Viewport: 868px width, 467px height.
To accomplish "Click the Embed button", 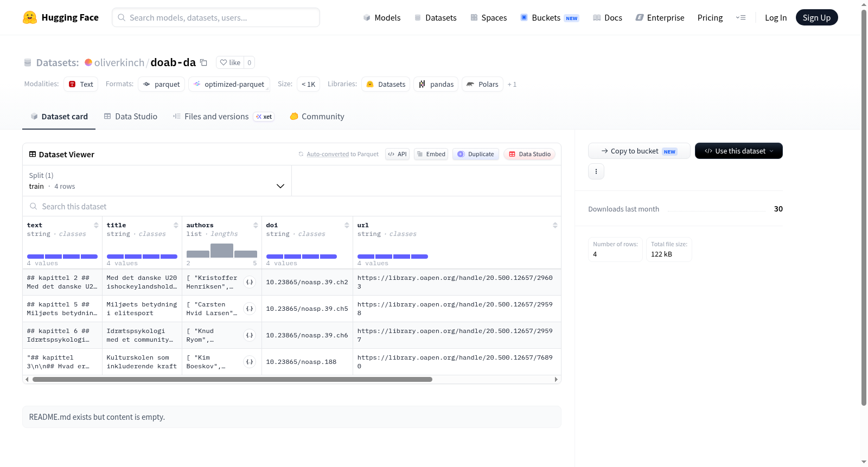I will coord(431,154).
